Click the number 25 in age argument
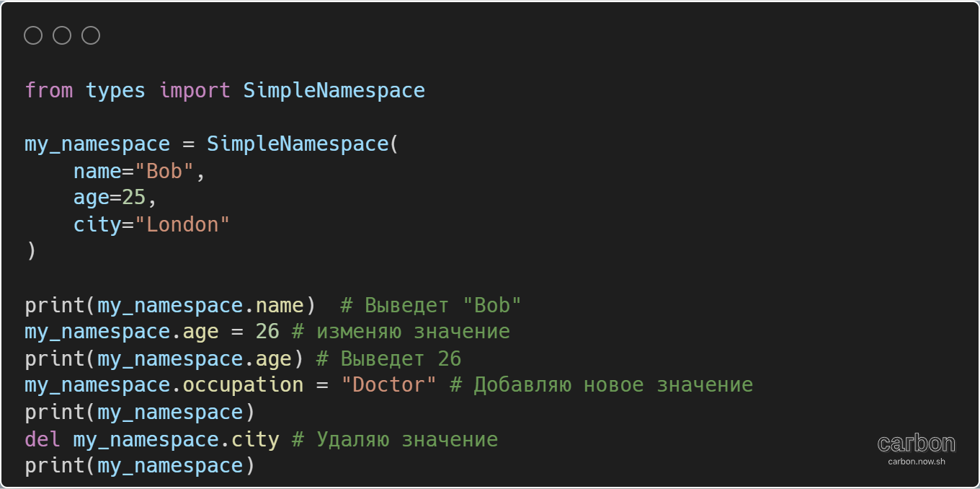 [x=134, y=198]
